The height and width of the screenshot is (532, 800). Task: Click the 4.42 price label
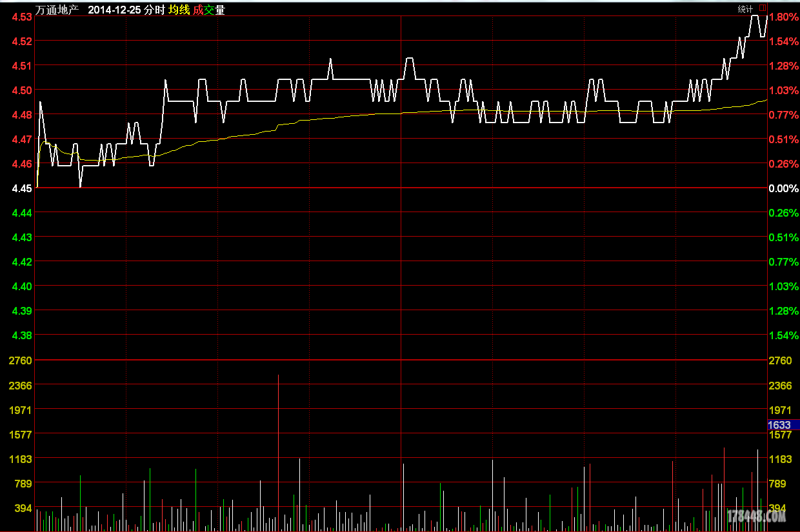(22, 262)
